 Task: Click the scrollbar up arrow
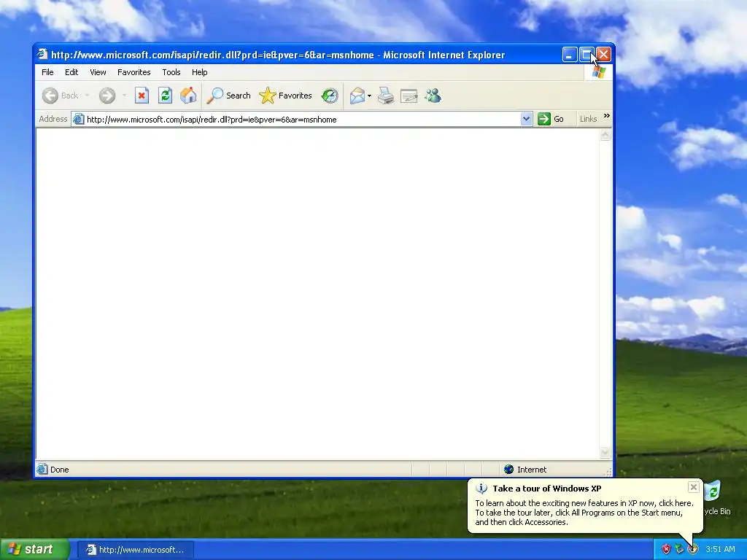click(605, 135)
